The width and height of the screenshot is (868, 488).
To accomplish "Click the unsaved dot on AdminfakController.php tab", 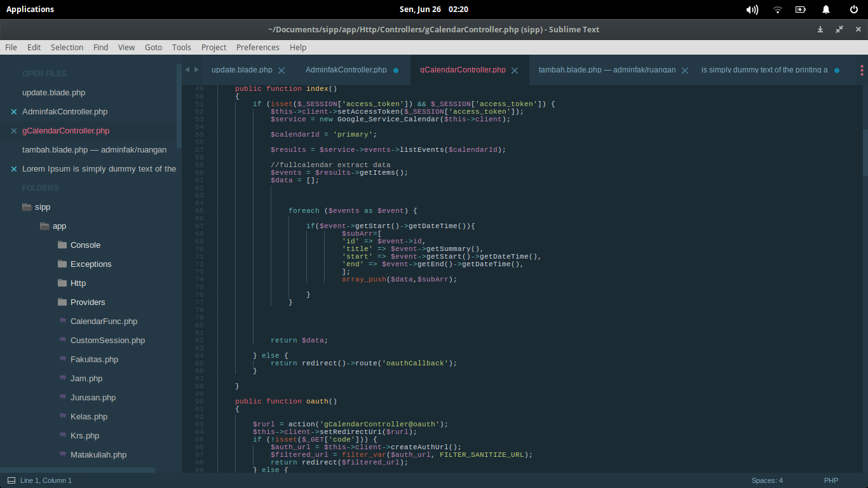I will coord(396,71).
